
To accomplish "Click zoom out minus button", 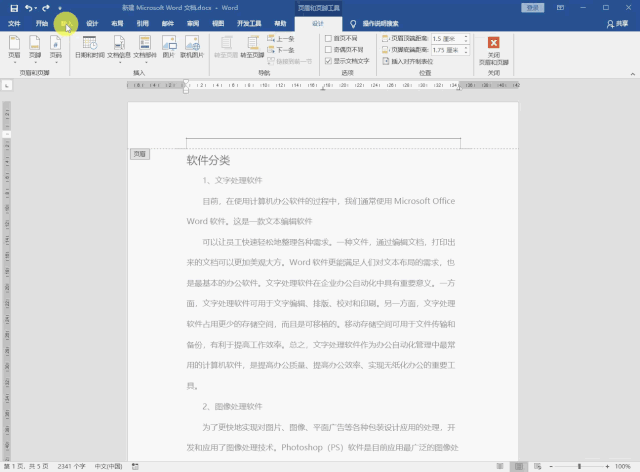I will [551, 466].
